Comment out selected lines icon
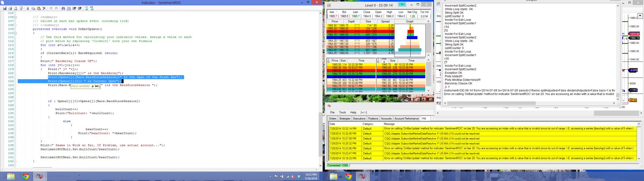644x181 pixels. click(x=74, y=8)
